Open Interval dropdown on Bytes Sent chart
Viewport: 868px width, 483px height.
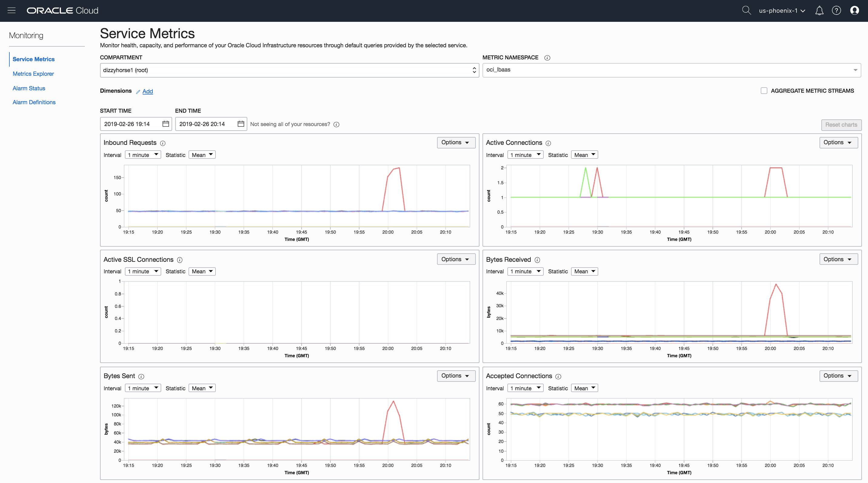pyautogui.click(x=143, y=388)
